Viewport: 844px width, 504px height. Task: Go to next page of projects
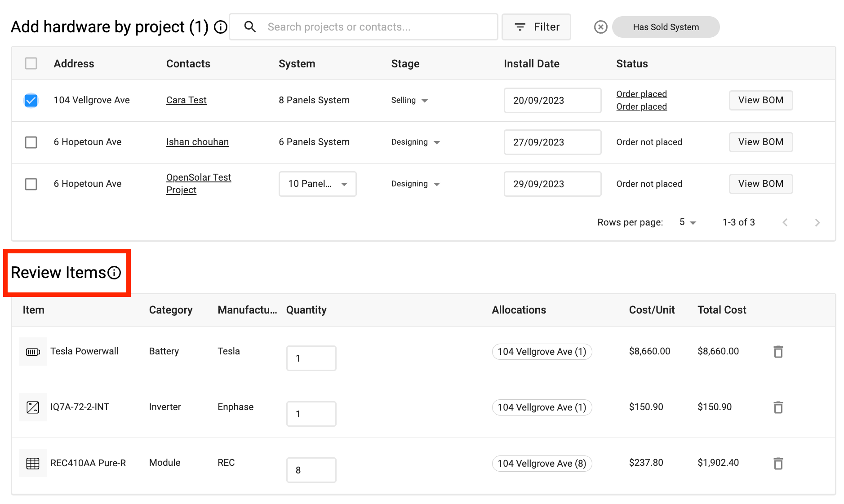tap(817, 223)
